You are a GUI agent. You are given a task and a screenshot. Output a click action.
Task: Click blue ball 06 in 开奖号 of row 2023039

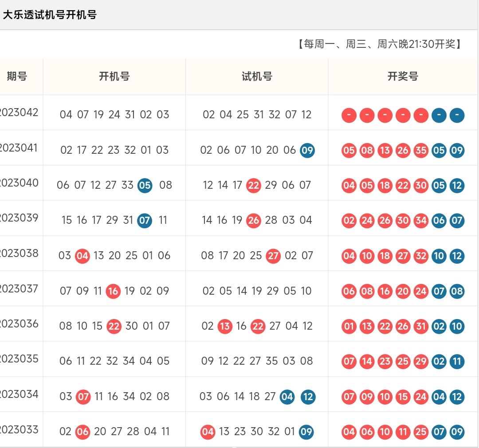pos(439,220)
